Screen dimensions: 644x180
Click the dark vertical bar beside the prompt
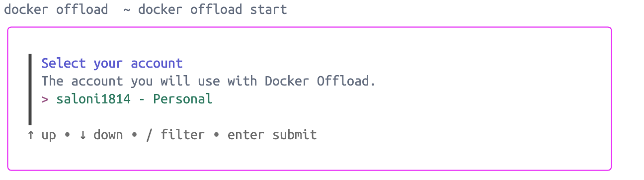[x=30, y=90]
